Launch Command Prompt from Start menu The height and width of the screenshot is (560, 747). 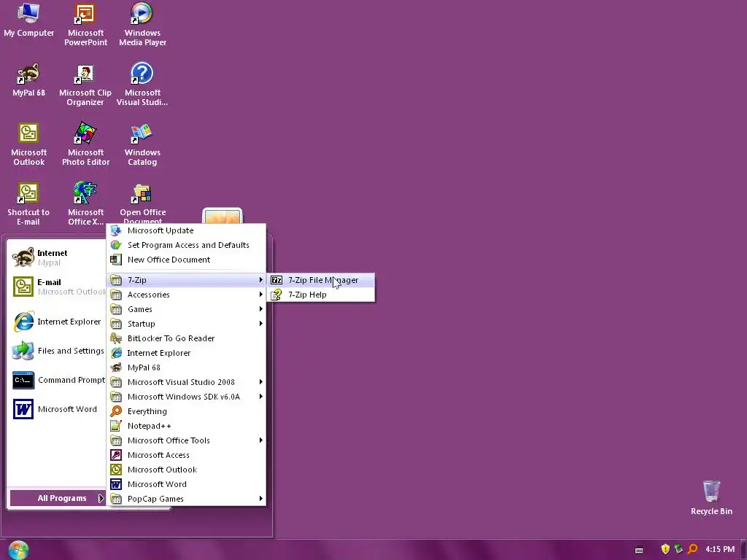click(57, 380)
